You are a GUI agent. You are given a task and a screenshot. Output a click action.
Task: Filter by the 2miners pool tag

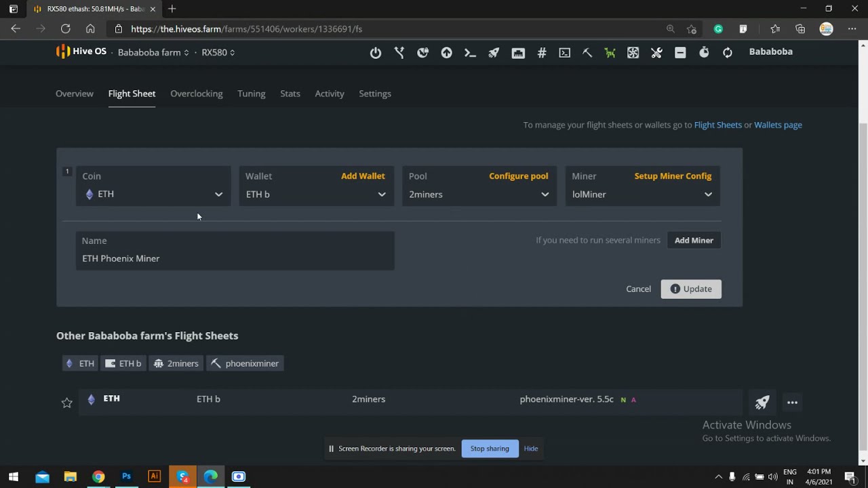click(176, 363)
